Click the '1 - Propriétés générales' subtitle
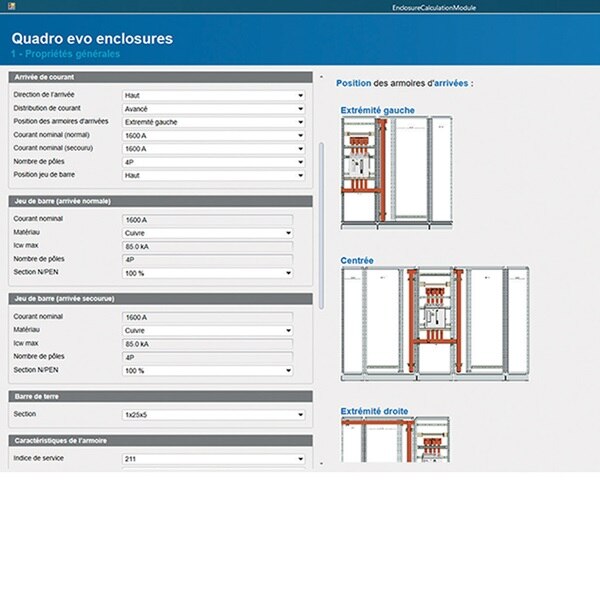 tap(65, 54)
